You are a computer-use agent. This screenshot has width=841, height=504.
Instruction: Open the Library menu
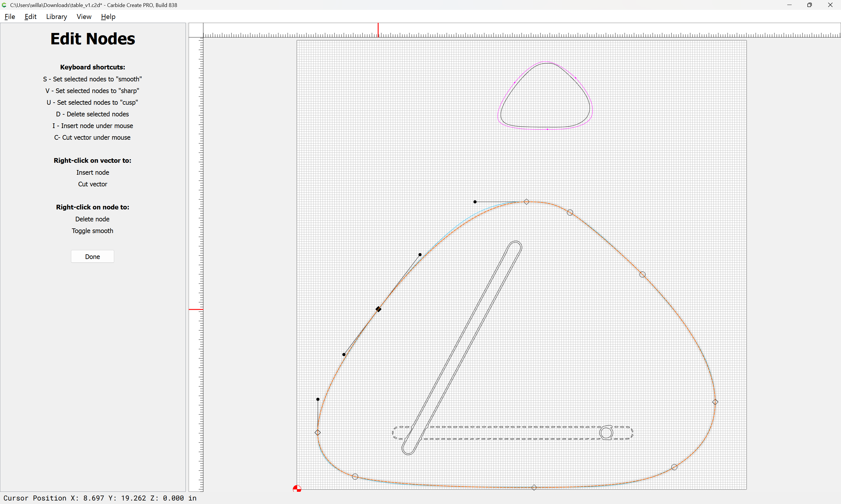tap(56, 17)
